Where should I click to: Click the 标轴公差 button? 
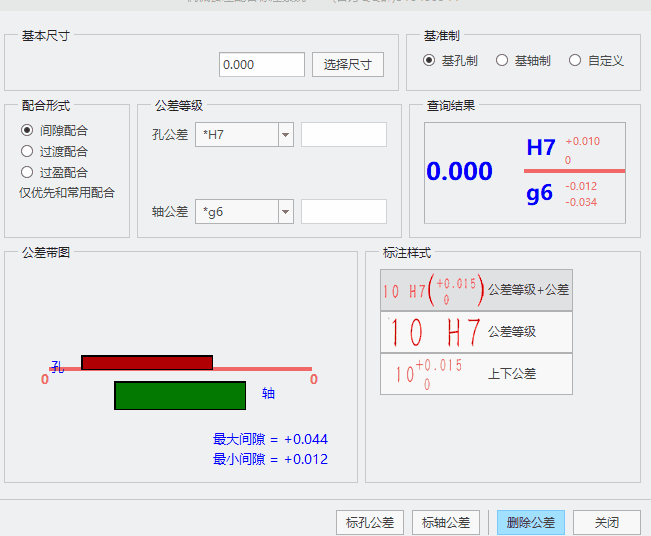tap(445, 522)
